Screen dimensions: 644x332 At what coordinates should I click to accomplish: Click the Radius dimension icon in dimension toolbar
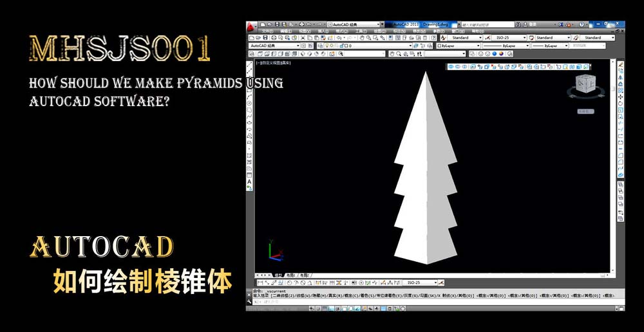(289, 282)
